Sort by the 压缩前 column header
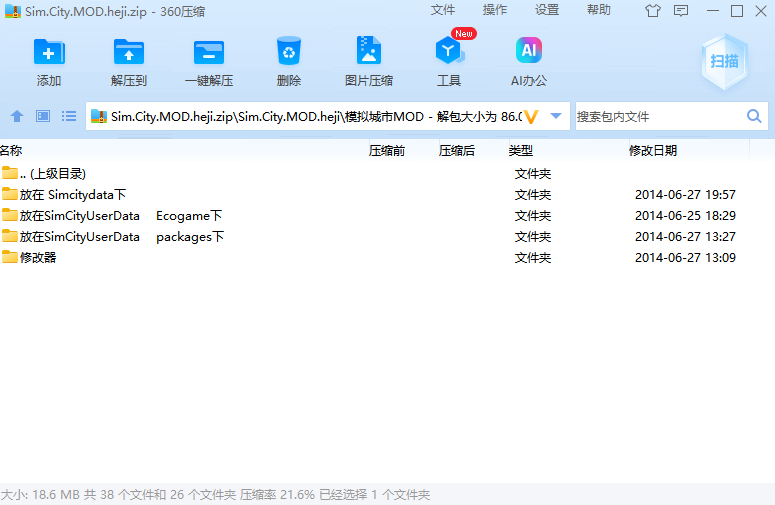Viewport: 775px width, 505px height. [387, 150]
